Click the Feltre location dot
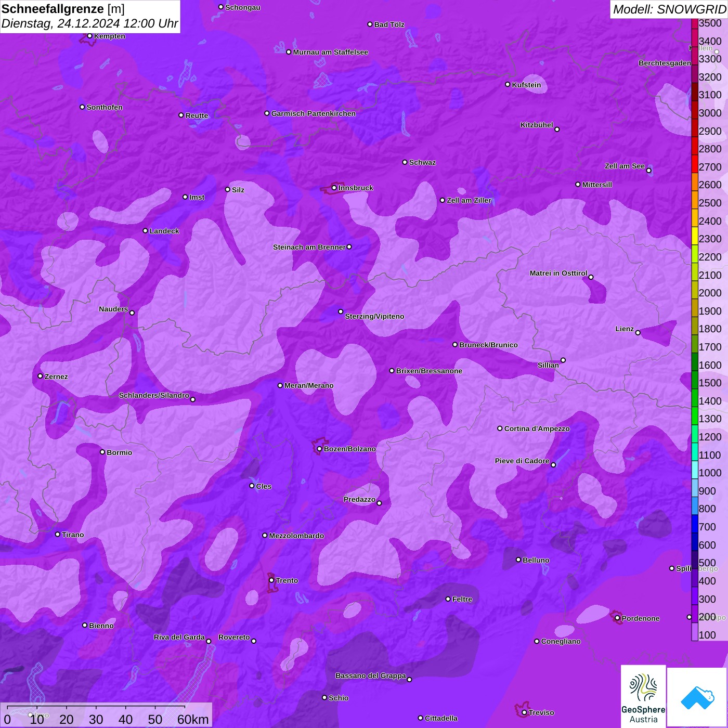 pyautogui.click(x=448, y=599)
